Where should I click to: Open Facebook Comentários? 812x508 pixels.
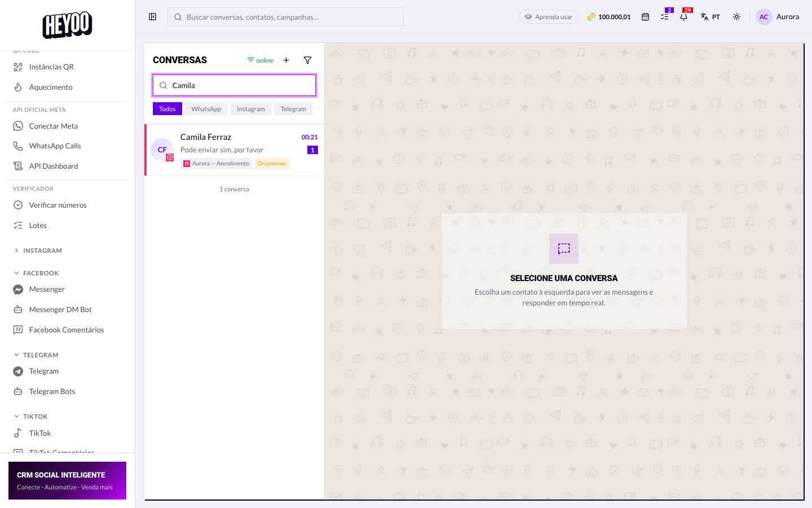click(x=67, y=330)
